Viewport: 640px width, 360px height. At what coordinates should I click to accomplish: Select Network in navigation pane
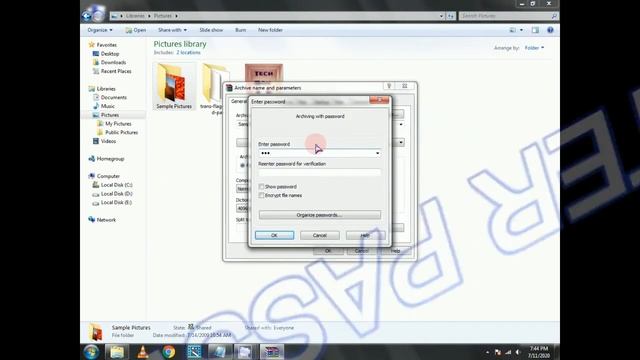[x=106, y=220]
